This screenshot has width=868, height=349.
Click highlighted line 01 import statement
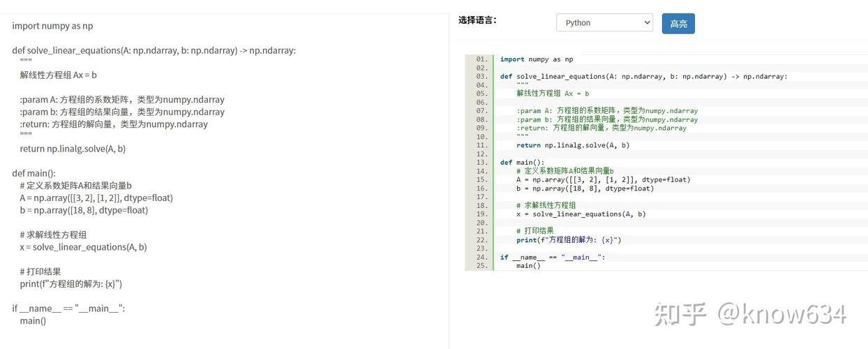537,59
